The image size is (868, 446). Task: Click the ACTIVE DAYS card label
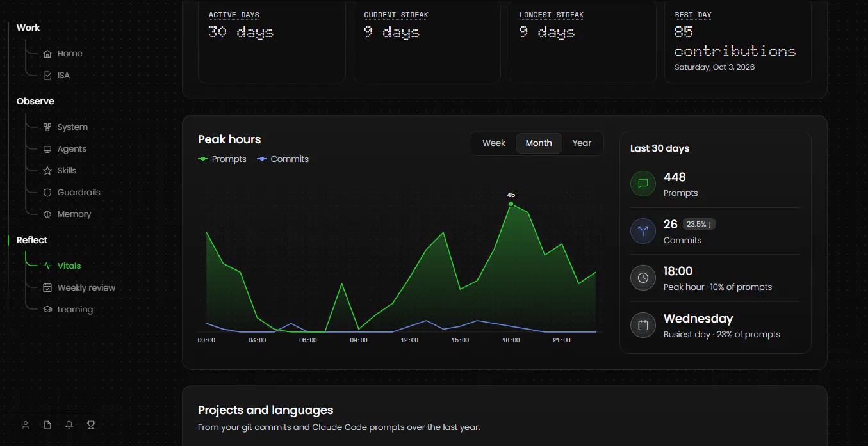[234, 15]
